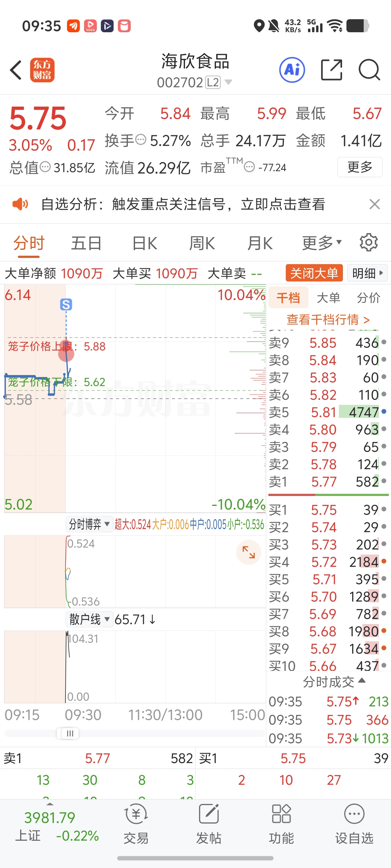Open the 分时博弈 indicator dropdown
Image resolution: width=391 pixels, height=868 pixels.
pos(89,524)
